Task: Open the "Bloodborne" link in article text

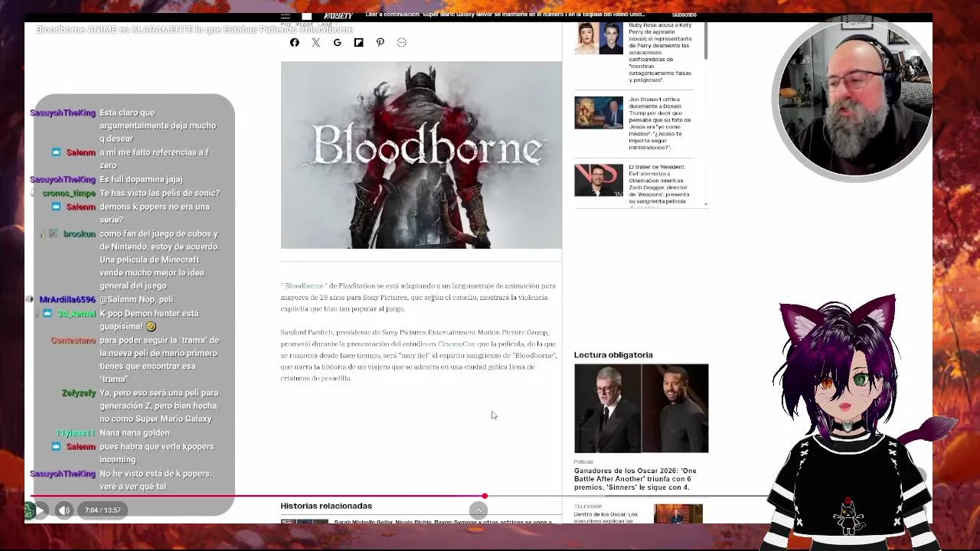Action: (304, 286)
